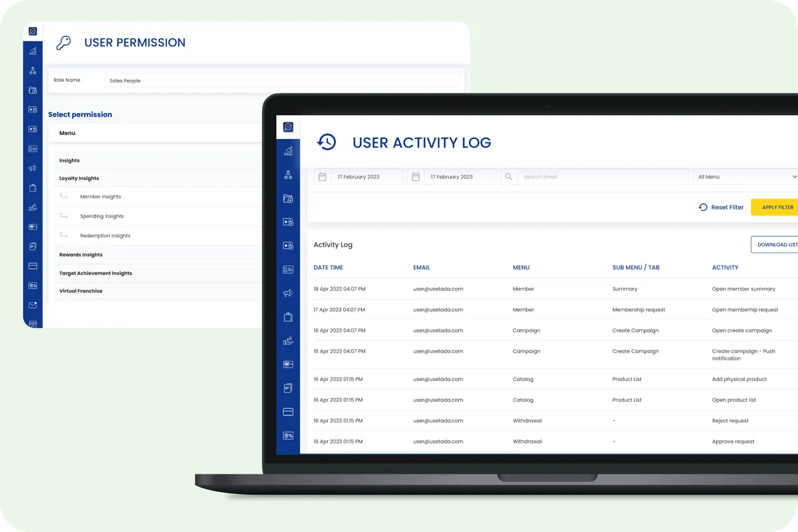Select the Member Insights sub-item

tap(100, 197)
